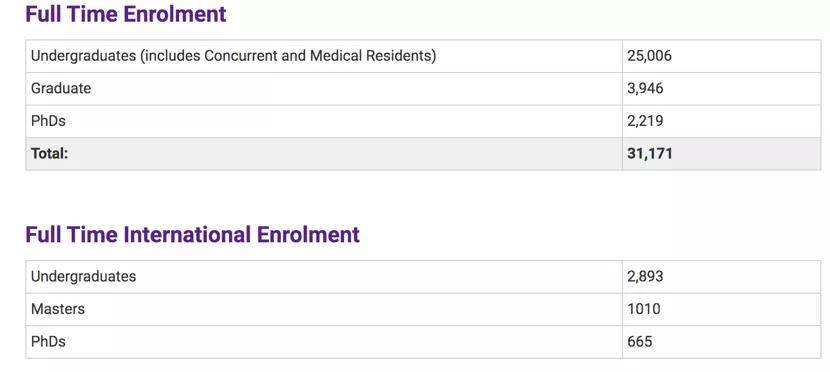This screenshot has height=372, width=830.
Task: Click the word International in second heading
Action: [187, 234]
